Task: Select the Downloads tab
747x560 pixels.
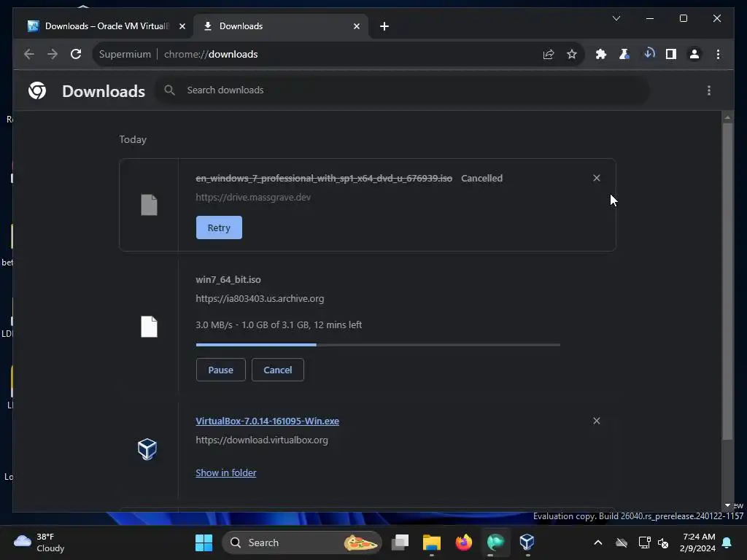Action: pyautogui.click(x=281, y=26)
